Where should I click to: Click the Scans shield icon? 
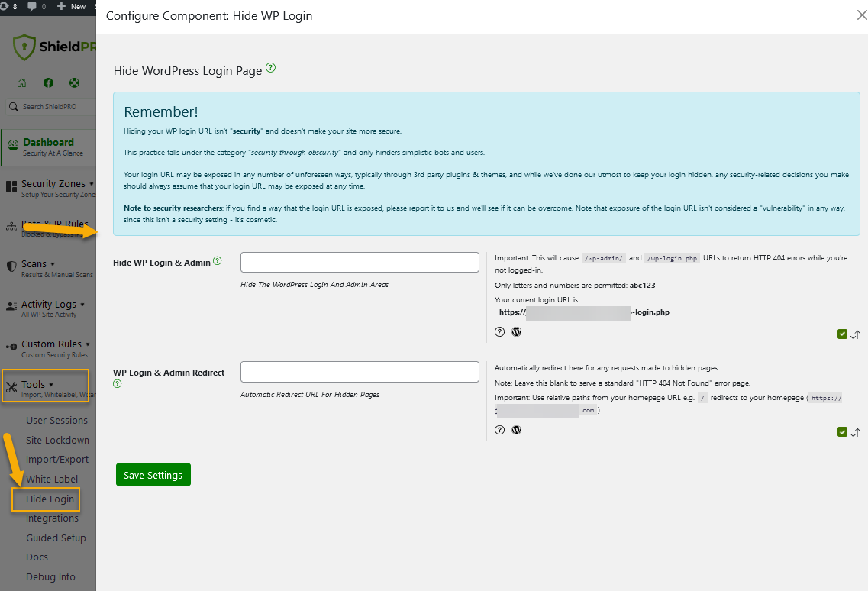[11, 266]
